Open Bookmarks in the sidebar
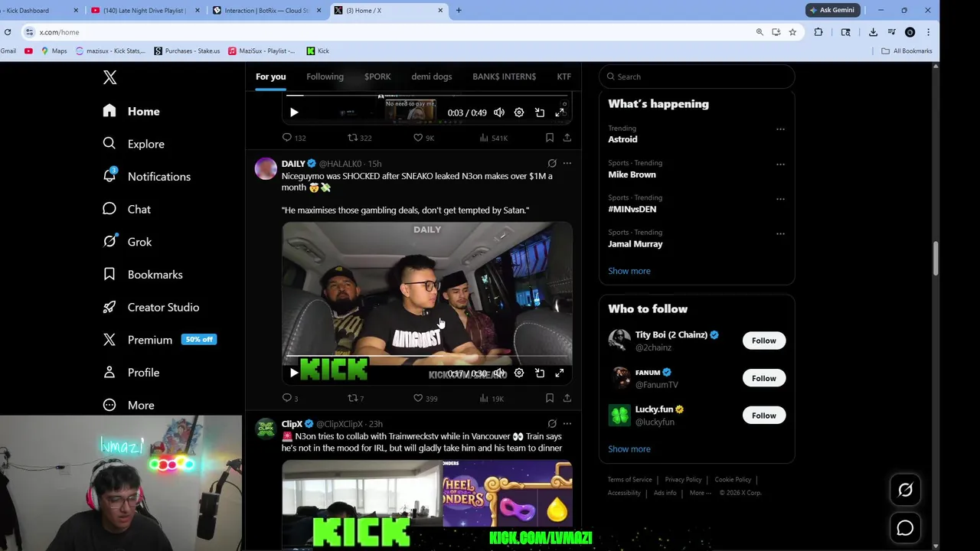Screen dimensions: 980x551 tap(143, 274)
